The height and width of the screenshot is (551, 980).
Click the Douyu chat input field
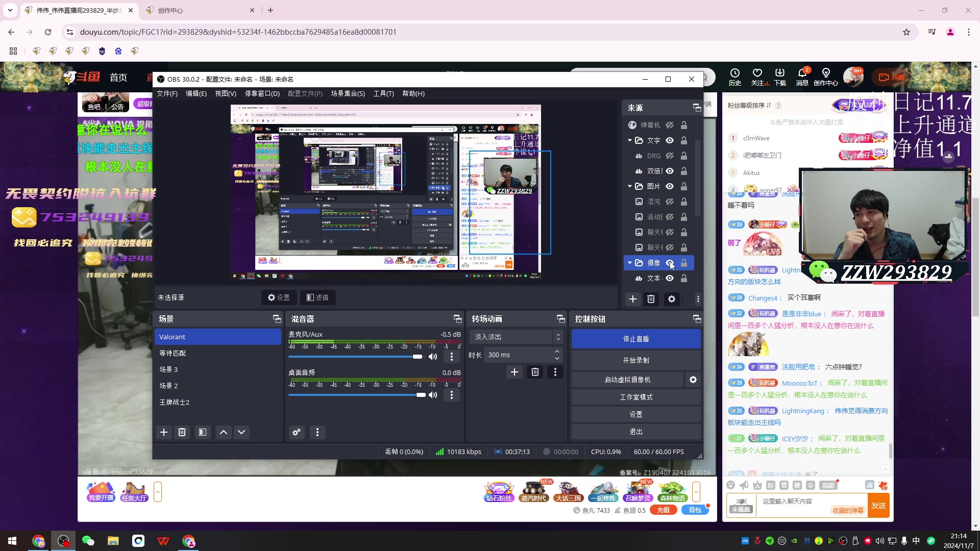(x=812, y=502)
